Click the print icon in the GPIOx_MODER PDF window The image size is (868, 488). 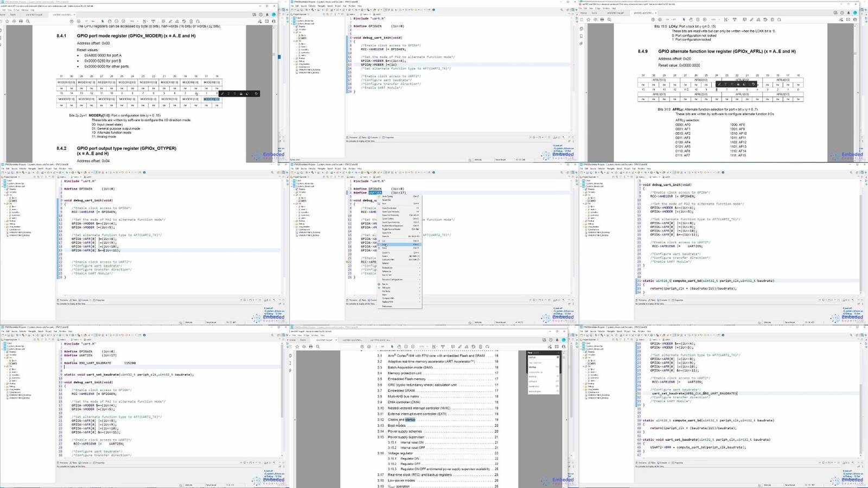[x=21, y=21]
